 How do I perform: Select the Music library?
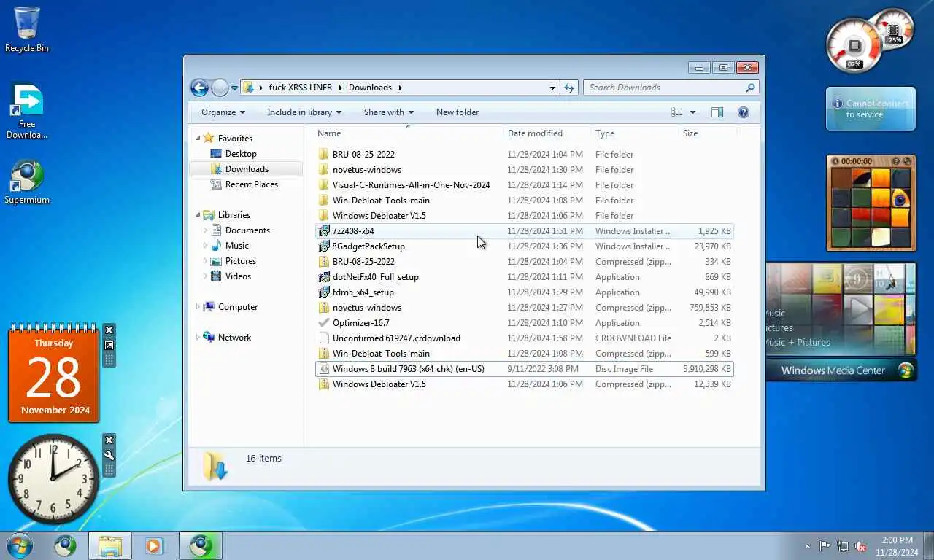click(236, 246)
